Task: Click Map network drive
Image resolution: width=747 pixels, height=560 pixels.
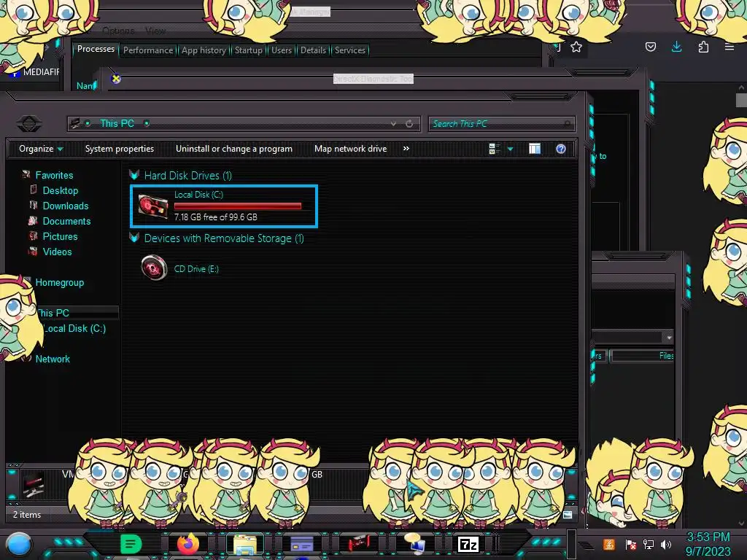Action: 350,149
